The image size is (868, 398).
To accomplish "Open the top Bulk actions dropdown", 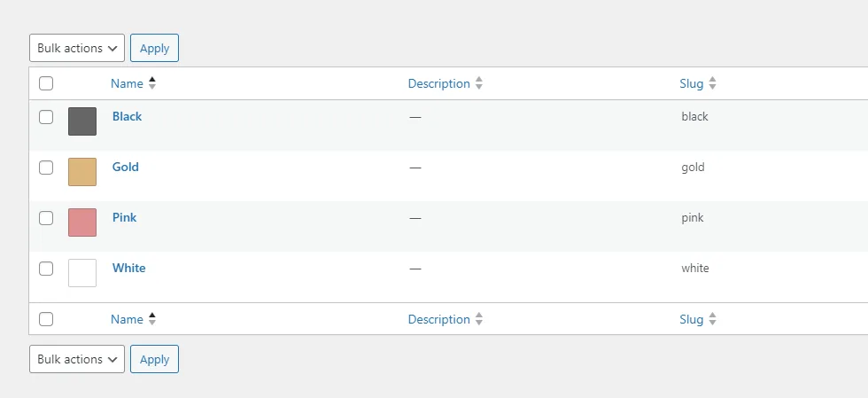I will point(77,48).
